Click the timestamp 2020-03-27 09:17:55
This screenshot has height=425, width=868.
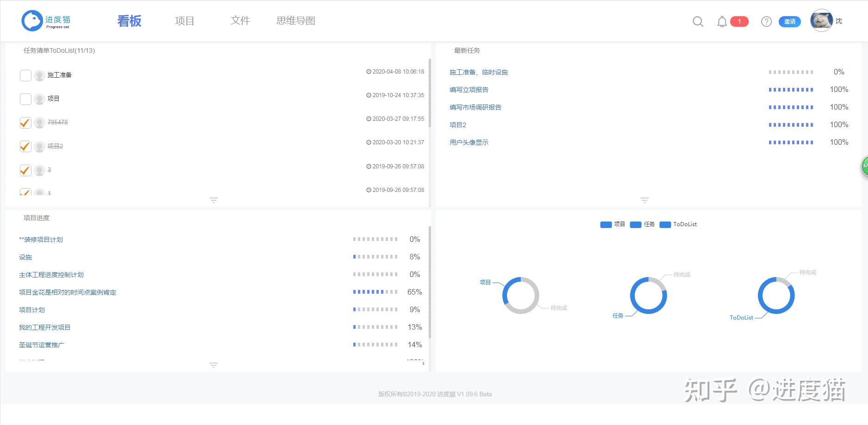(398, 119)
